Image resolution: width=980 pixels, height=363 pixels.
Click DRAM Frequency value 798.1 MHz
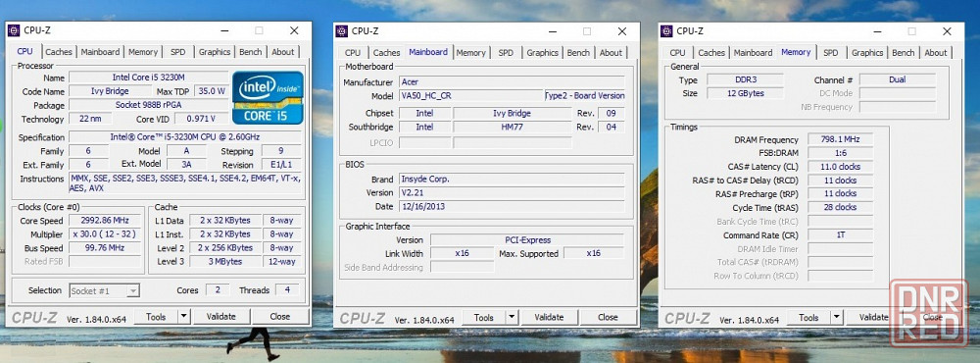coord(841,139)
